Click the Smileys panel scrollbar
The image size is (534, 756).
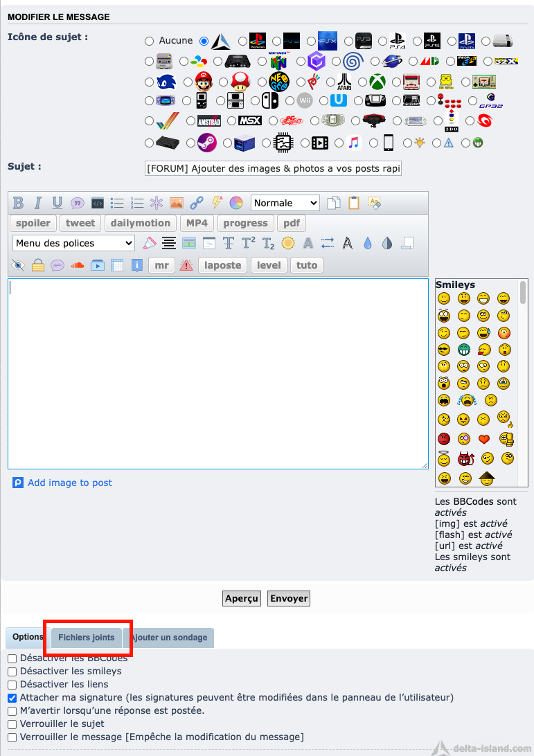click(x=523, y=293)
